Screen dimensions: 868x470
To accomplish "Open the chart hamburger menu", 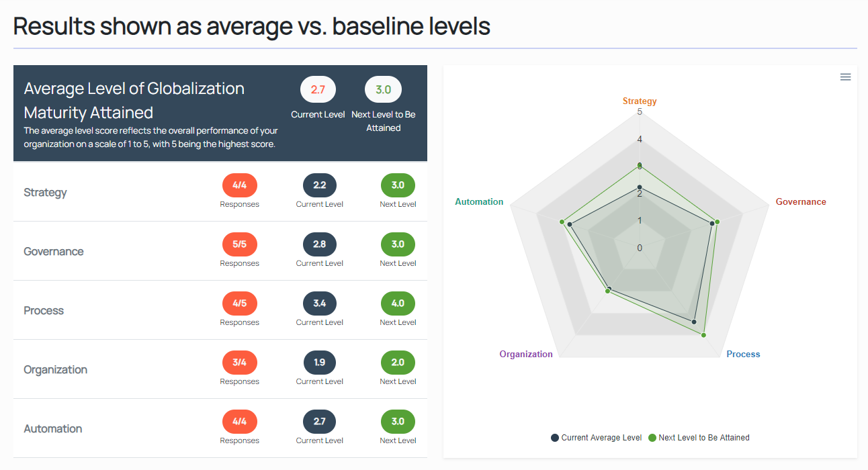I will 845,77.
